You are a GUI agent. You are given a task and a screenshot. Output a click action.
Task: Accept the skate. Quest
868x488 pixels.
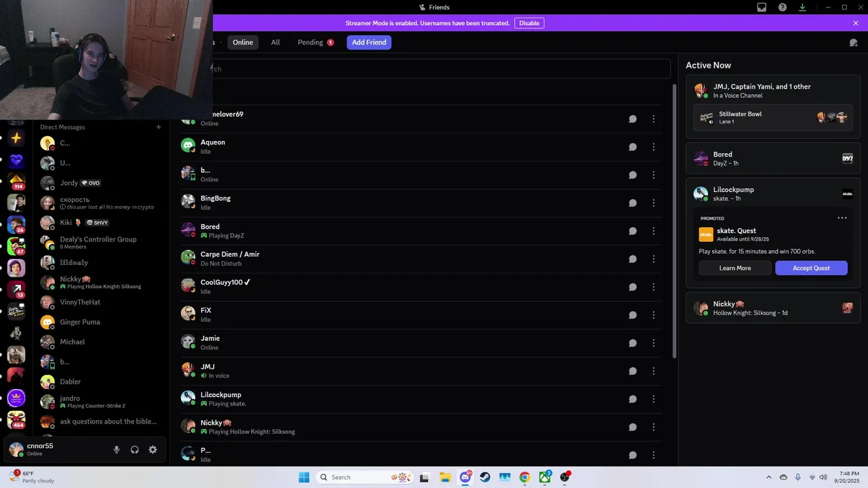[812, 268]
